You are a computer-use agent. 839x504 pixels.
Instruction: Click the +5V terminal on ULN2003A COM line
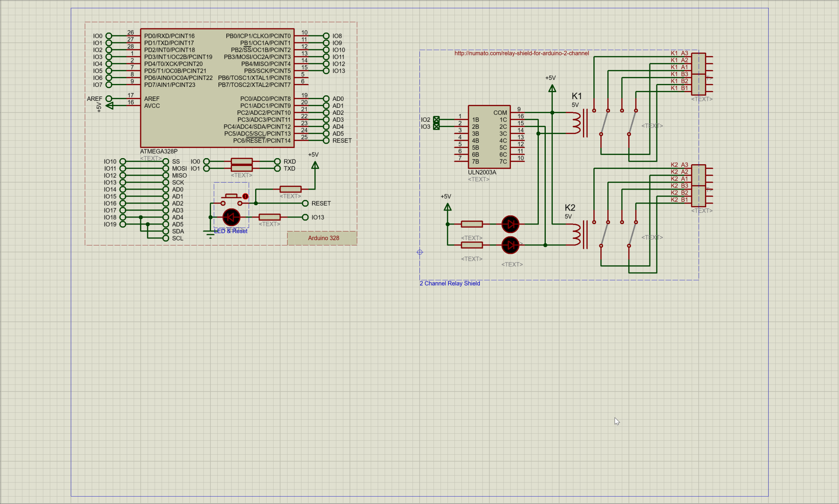(552, 89)
